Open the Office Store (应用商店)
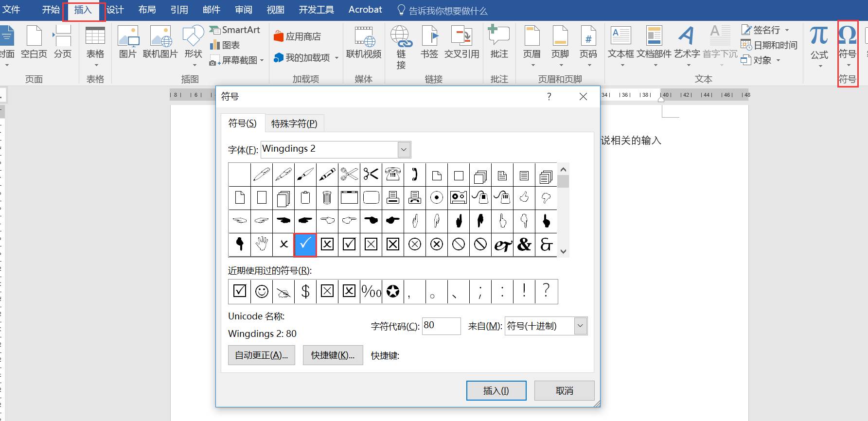Image resolution: width=868 pixels, height=421 pixels. pyautogui.click(x=297, y=36)
